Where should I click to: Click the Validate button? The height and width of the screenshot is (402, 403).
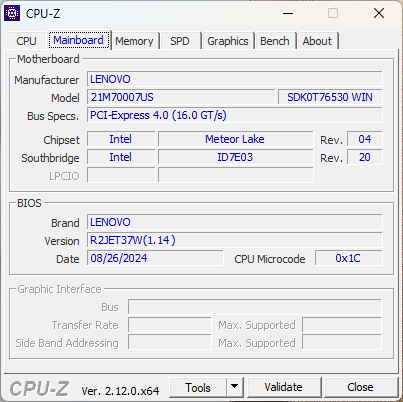(284, 387)
